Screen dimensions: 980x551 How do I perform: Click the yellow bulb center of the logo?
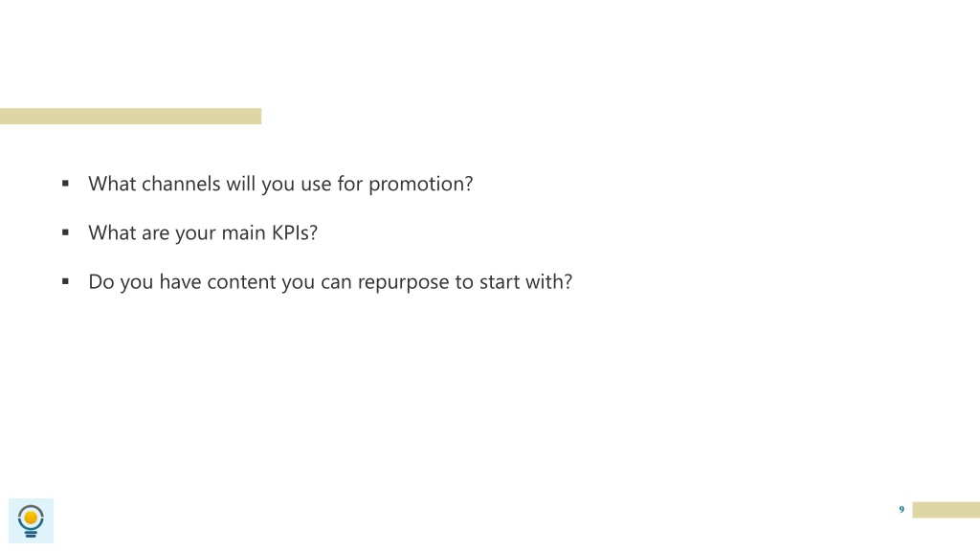[31, 518]
